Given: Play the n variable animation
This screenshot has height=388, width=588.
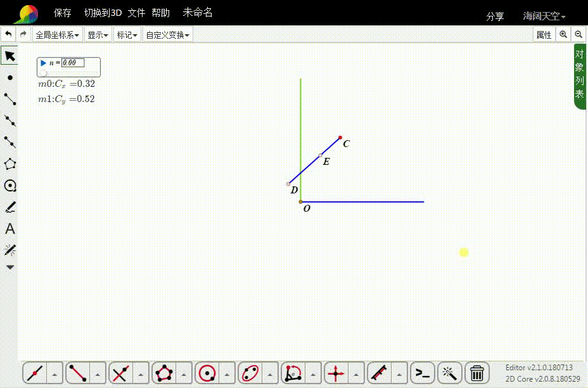Looking at the screenshot, I should (x=43, y=63).
